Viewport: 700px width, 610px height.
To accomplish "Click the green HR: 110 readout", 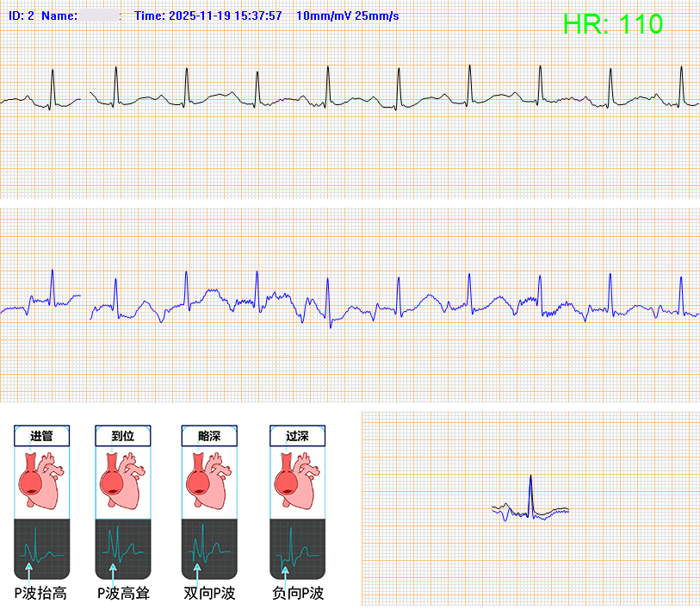I will (x=612, y=24).
